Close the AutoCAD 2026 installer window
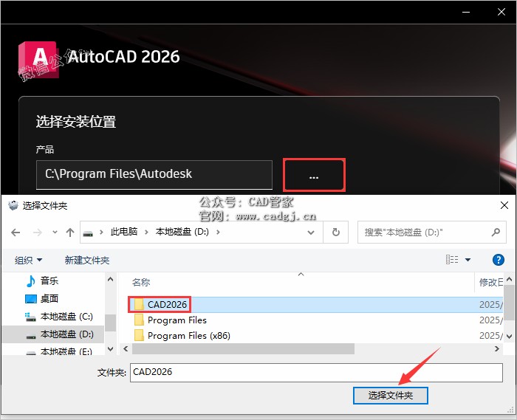This screenshot has height=420, width=517. (501, 13)
